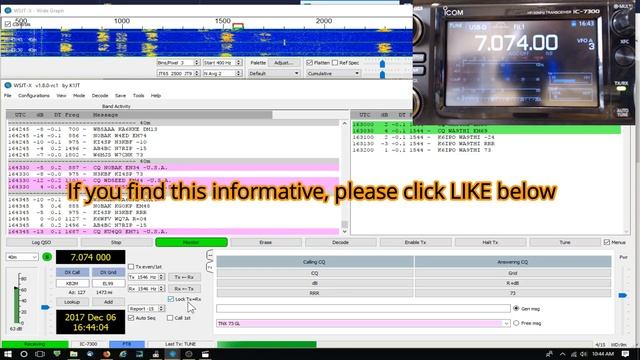The width and height of the screenshot is (640, 360).
Task: Open the Configurations menu
Action: pos(34,96)
